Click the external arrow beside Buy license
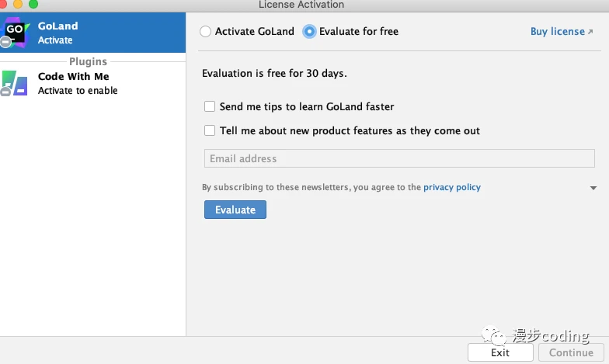Screen dimensions: 609x364 590,32
